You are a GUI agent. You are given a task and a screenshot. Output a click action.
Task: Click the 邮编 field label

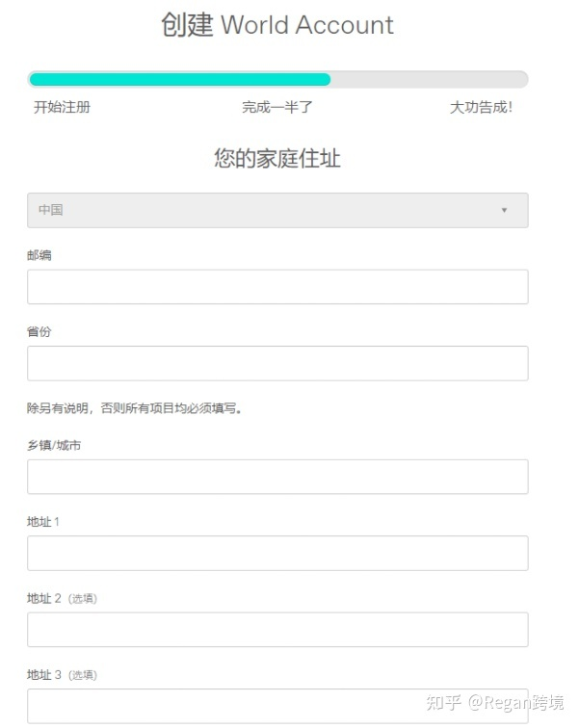click(x=39, y=255)
